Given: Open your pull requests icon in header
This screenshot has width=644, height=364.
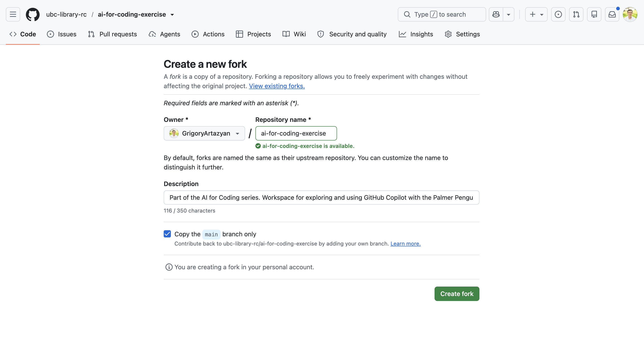Looking at the screenshot, I should pos(576,14).
